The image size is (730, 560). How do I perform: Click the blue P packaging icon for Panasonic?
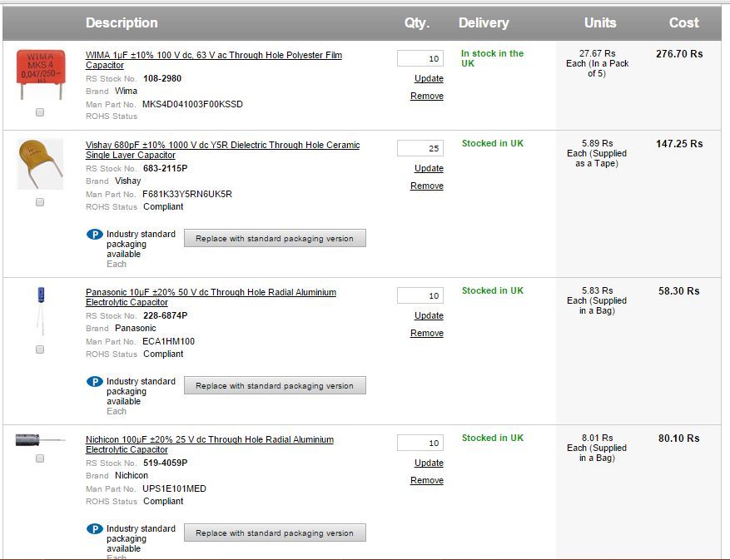[95, 382]
